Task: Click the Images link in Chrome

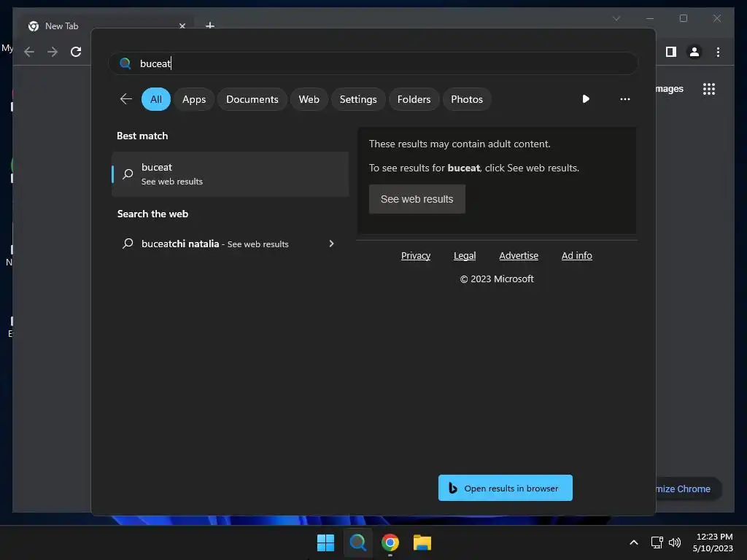Action: (670, 89)
